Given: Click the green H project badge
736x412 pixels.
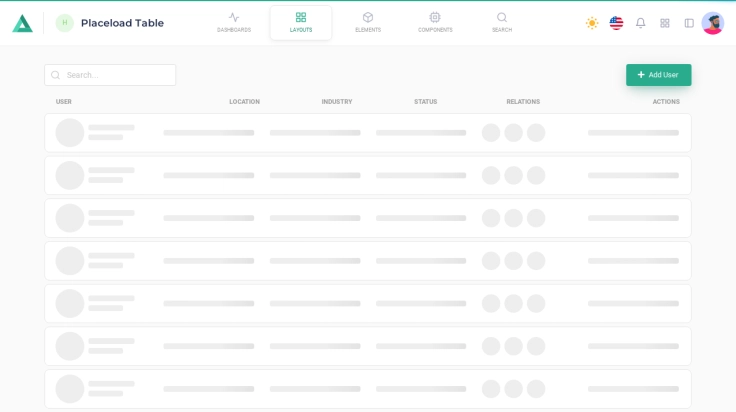Looking at the screenshot, I should [x=65, y=23].
